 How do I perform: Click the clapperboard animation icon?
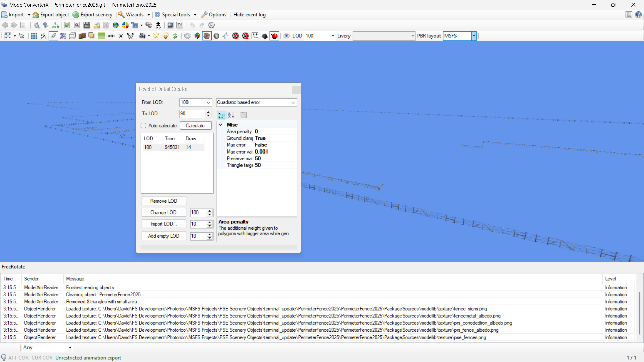point(87,25)
